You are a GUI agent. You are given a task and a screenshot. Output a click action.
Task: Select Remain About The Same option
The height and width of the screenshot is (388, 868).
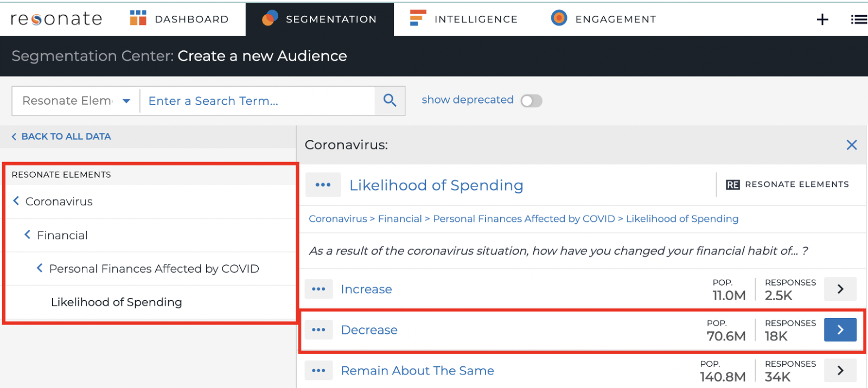click(417, 371)
